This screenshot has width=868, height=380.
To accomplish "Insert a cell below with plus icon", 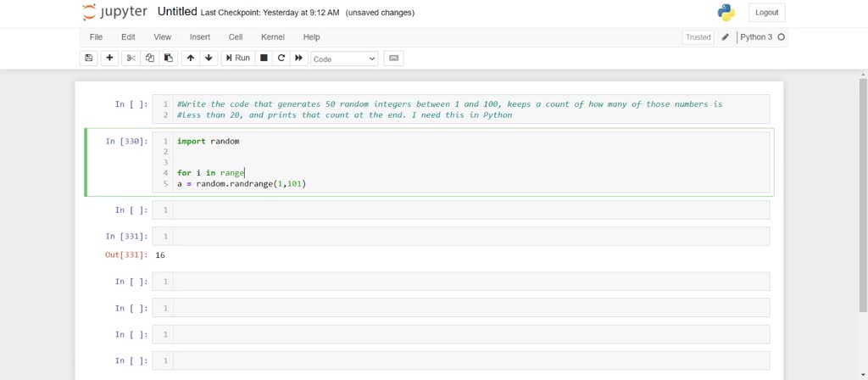I will [109, 59].
